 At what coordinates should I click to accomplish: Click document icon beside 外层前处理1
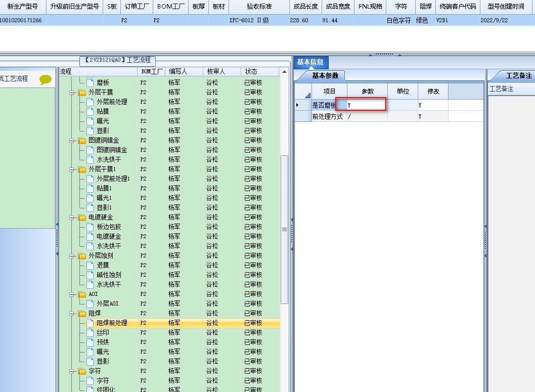(90, 179)
